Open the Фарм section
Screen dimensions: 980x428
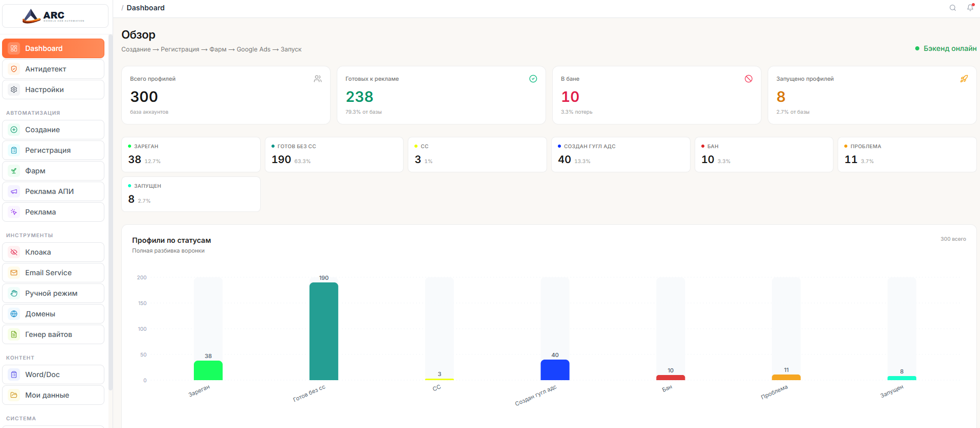coord(53,171)
